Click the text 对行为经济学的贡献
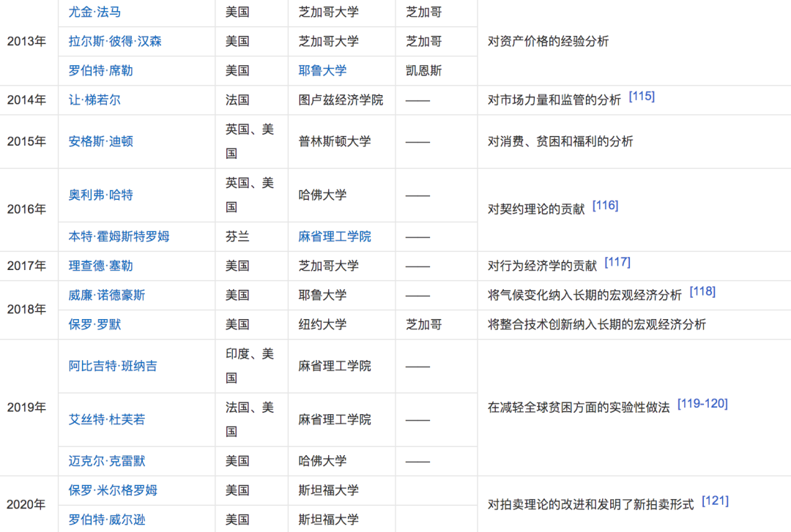The image size is (791, 532). point(542,266)
